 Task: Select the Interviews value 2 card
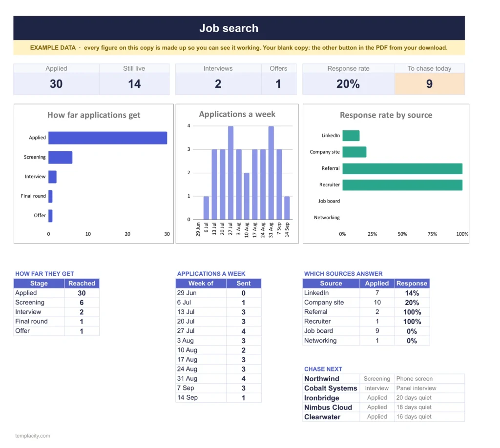(218, 84)
